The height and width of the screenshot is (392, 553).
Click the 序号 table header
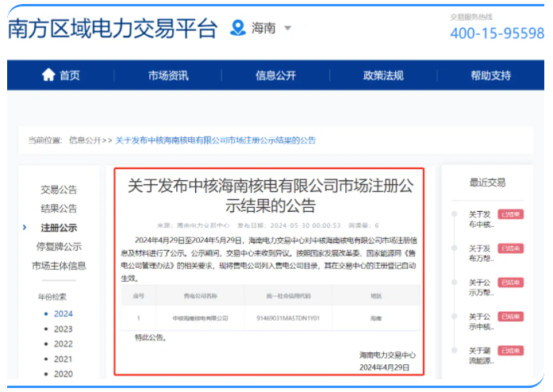pyautogui.click(x=139, y=296)
